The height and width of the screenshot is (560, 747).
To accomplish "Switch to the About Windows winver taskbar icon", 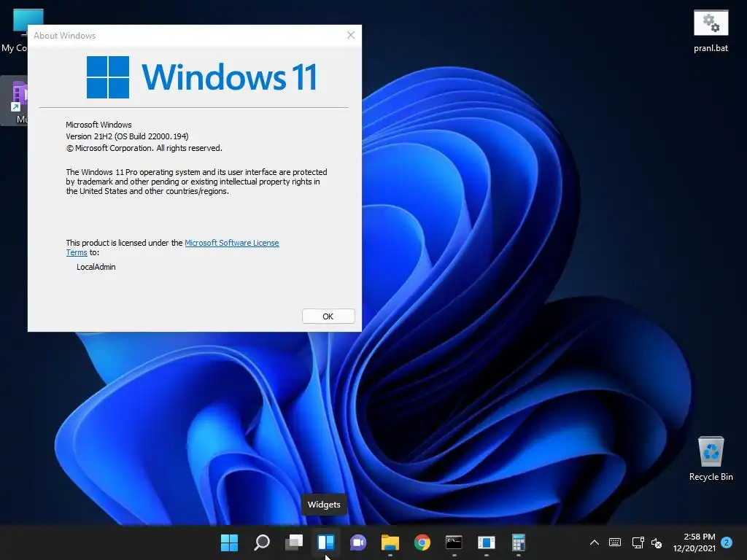I will (487, 542).
